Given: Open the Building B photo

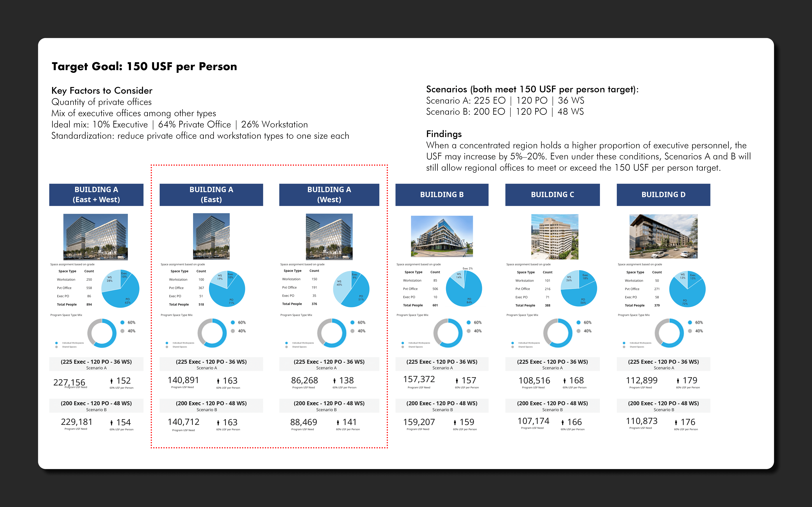Looking at the screenshot, I should [442, 236].
